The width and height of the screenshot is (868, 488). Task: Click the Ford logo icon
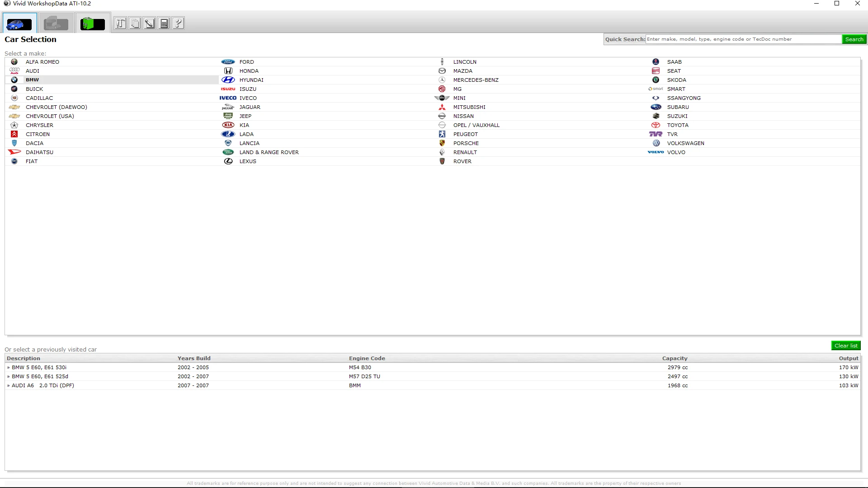pyautogui.click(x=228, y=62)
